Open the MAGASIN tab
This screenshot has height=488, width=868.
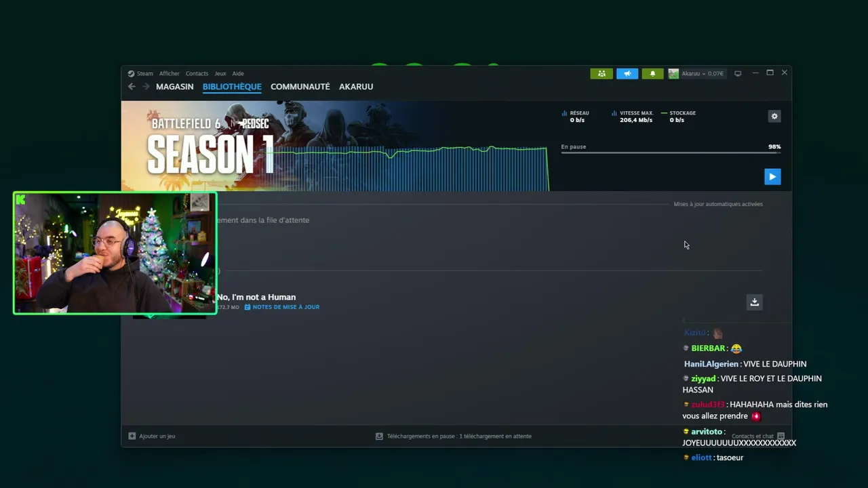(175, 87)
